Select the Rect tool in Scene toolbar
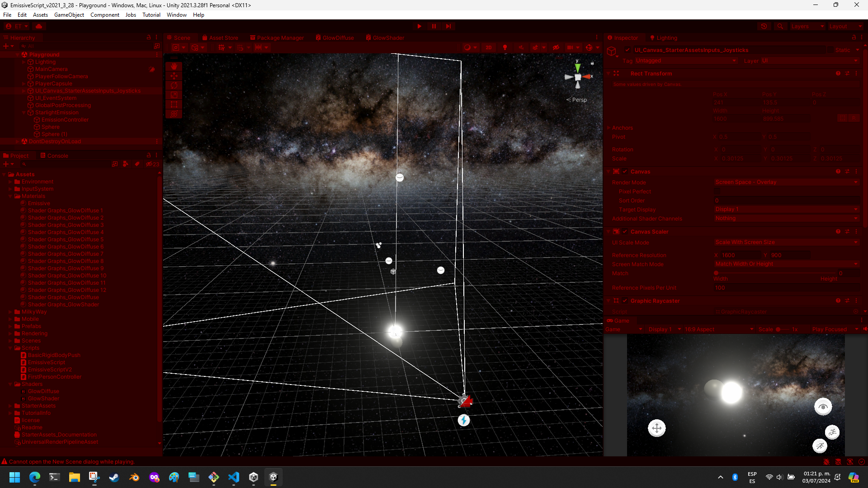Viewport: 868px width, 488px height. pos(174,104)
